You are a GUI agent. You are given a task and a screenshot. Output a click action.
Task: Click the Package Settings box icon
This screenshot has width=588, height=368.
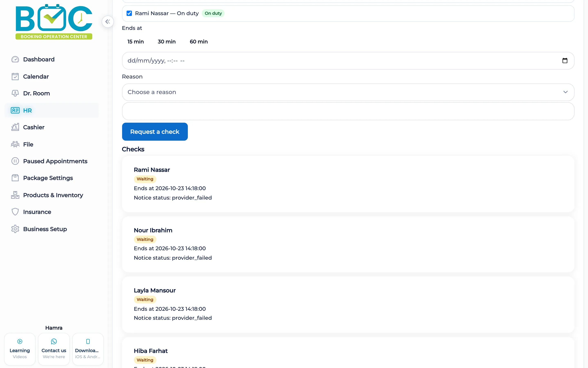click(x=15, y=178)
